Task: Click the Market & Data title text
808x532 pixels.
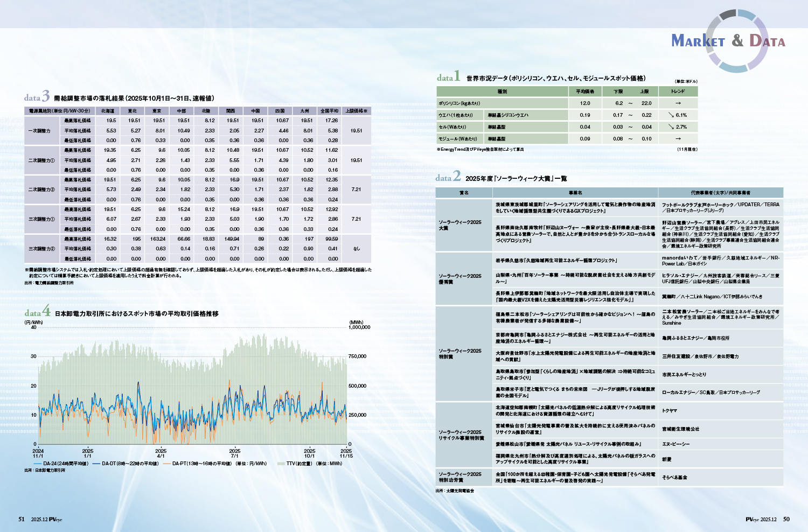Action: 728,41
